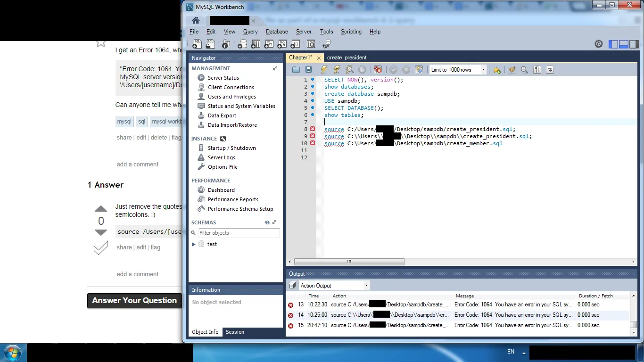644x362 pixels.
Task: Refresh the schemas list
Action: point(267,222)
